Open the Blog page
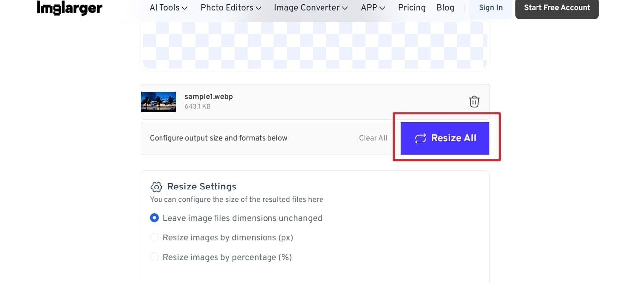The width and height of the screenshot is (644, 283). click(445, 8)
